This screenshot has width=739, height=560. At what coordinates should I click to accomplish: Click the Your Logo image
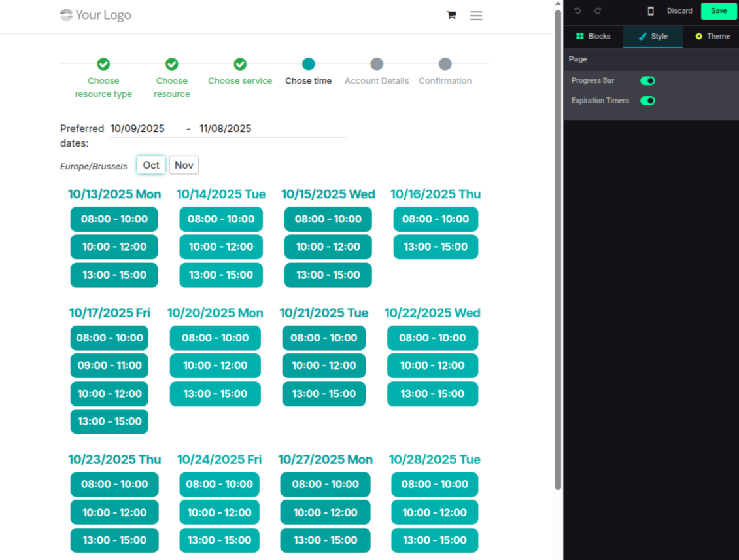(x=95, y=15)
